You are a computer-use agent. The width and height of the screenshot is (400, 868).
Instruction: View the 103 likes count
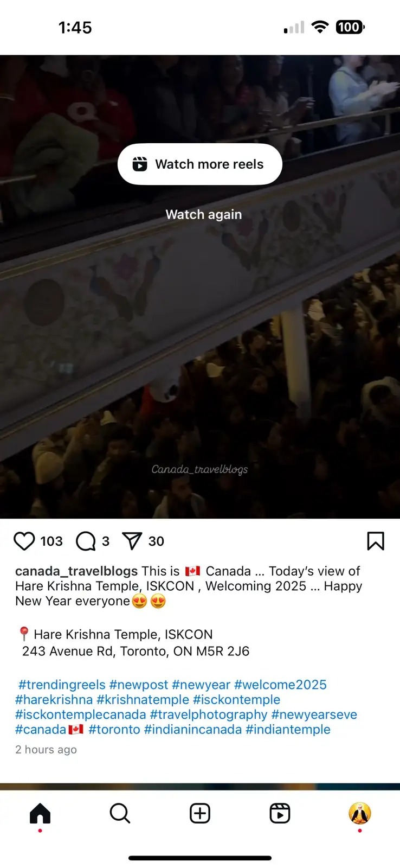tap(51, 541)
